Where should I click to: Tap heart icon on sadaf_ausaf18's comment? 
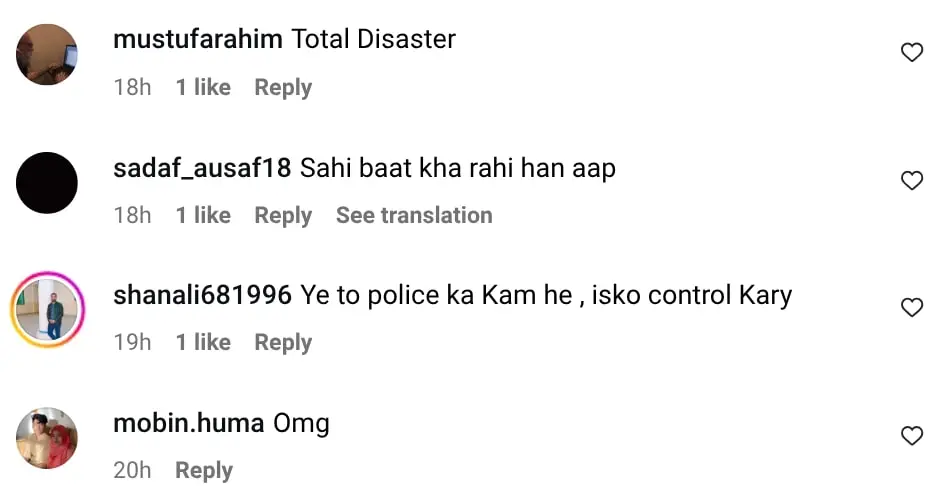[912, 181]
